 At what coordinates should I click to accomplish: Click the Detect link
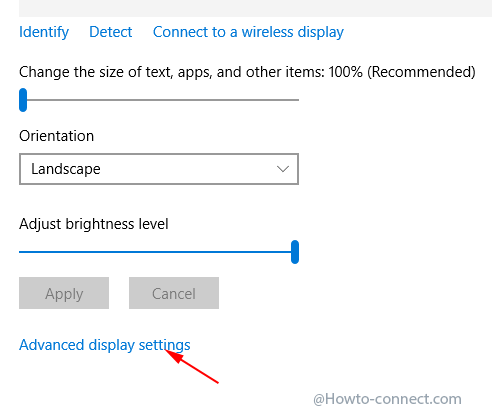(x=111, y=32)
